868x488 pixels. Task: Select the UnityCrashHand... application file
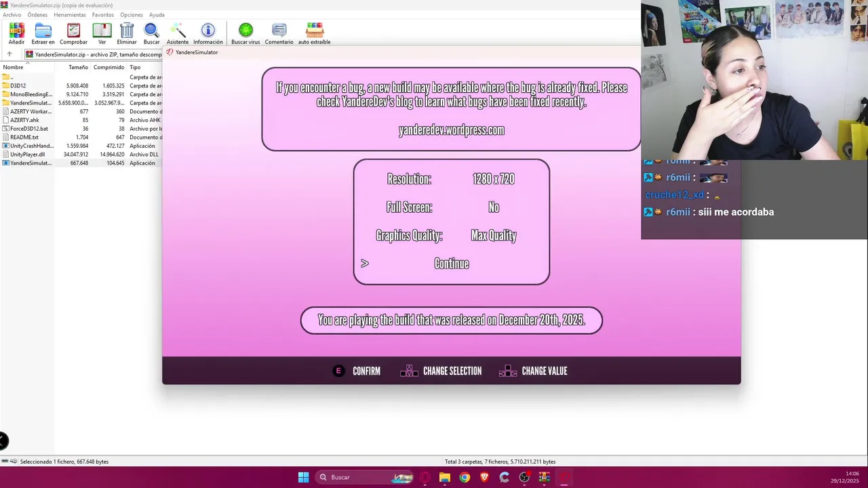point(81,146)
